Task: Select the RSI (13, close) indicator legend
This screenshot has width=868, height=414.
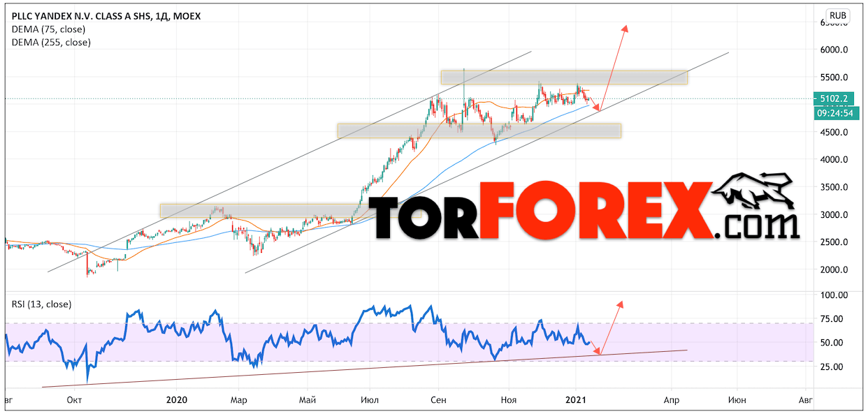Action: click(x=42, y=304)
